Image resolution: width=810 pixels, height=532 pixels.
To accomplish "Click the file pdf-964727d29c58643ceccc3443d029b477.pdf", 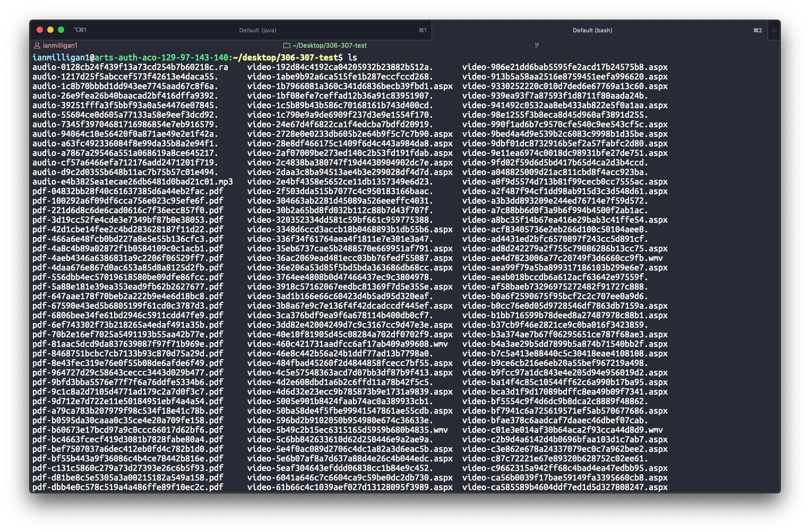I will (128, 373).
